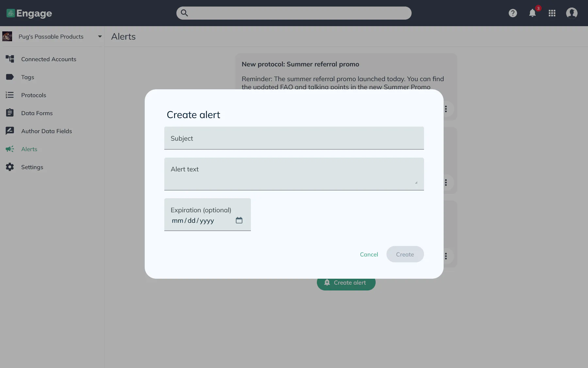Screen dimensions: 588x368
Task: Select Author Data Fields in sidebar
Action: (46, 131)
